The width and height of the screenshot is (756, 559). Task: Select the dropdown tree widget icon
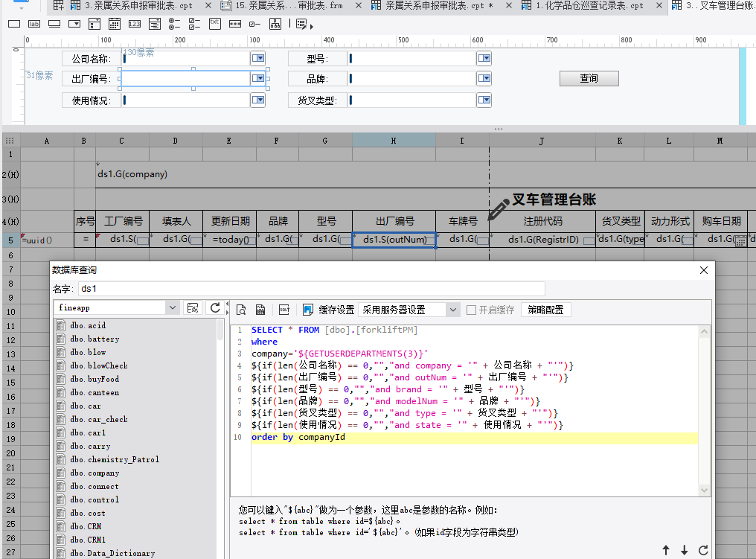click(155, 24)
